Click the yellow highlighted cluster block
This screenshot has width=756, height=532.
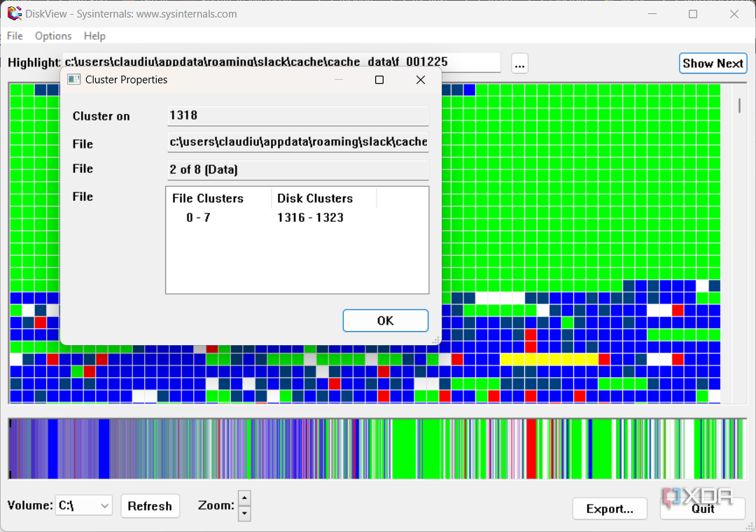point(549,359)
